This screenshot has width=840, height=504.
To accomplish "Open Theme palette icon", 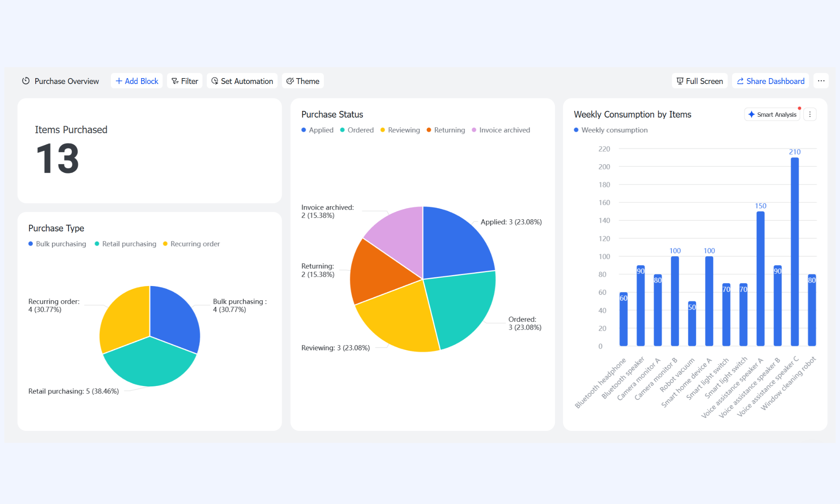I will [x=290, y=81].
